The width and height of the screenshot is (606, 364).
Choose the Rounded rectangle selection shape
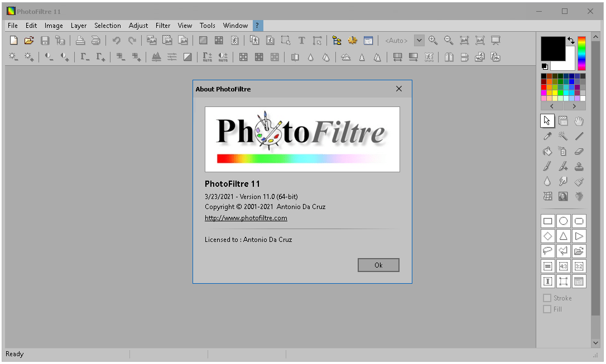(579, 221)
